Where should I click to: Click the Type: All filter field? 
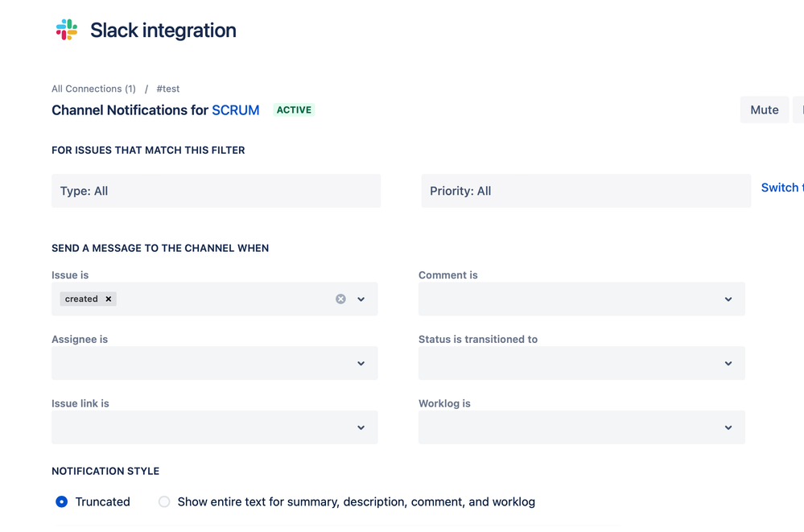tap(216, 191)
